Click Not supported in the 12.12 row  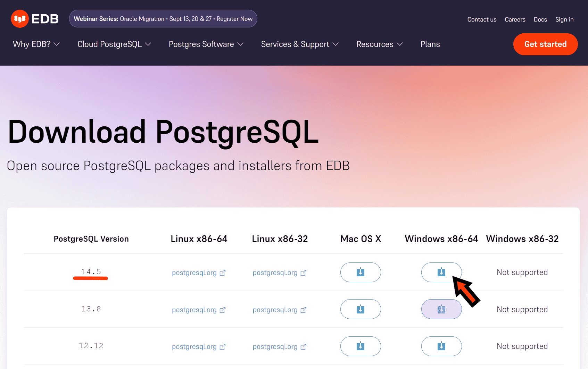(522, 346)
